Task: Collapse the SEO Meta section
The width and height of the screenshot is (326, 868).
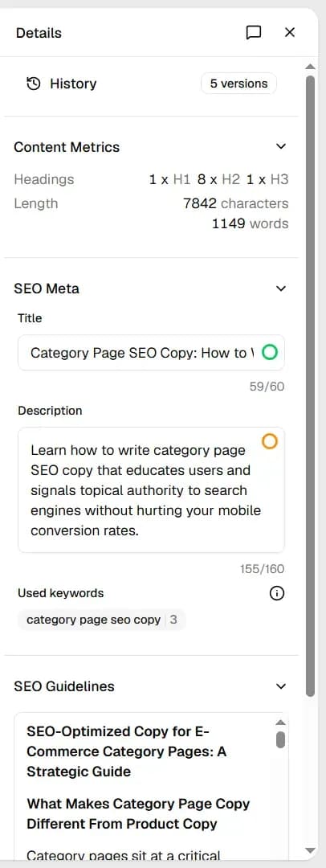Action: [281, 289]
